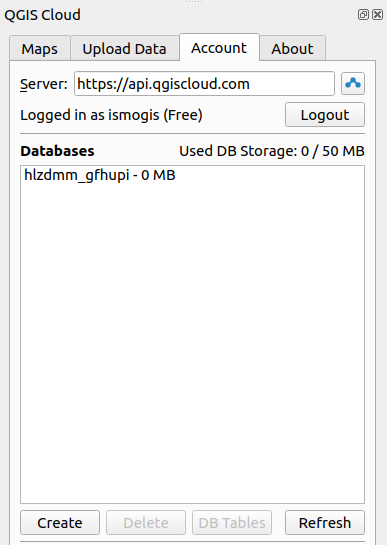The height and width of the screenshot is (545, 387).
Task: Click the blue QGIS Cloud server icon button
Action: click(353, 83)
